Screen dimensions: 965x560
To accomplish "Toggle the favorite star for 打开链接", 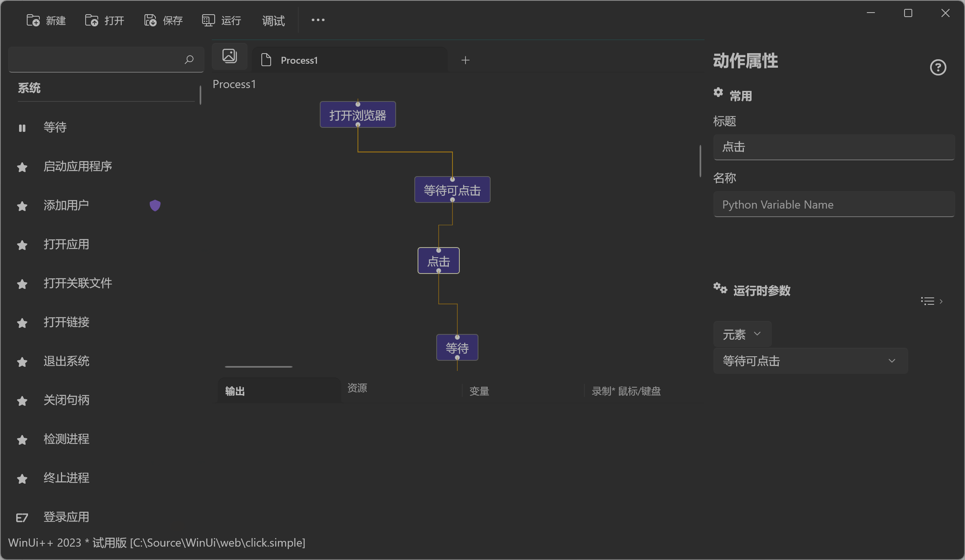I will (x=22, y=323).
